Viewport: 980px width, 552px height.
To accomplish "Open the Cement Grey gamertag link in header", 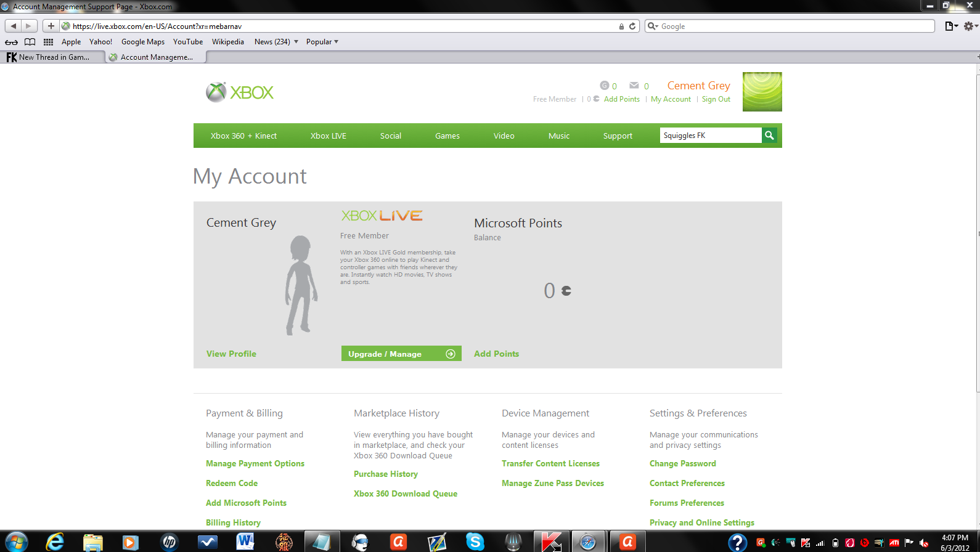I will point(699,86).
